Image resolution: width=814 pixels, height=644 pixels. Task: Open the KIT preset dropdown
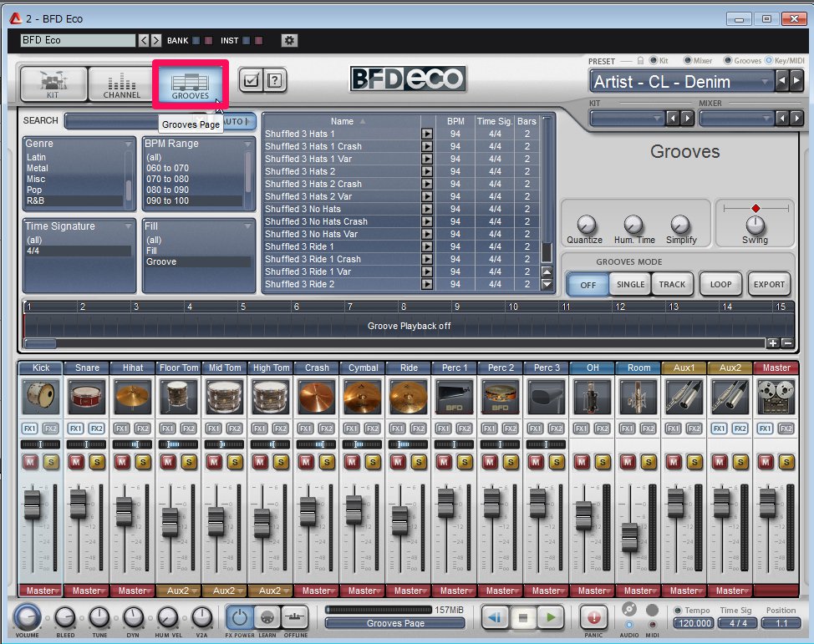pyautogui.click(x=628, y=119)
